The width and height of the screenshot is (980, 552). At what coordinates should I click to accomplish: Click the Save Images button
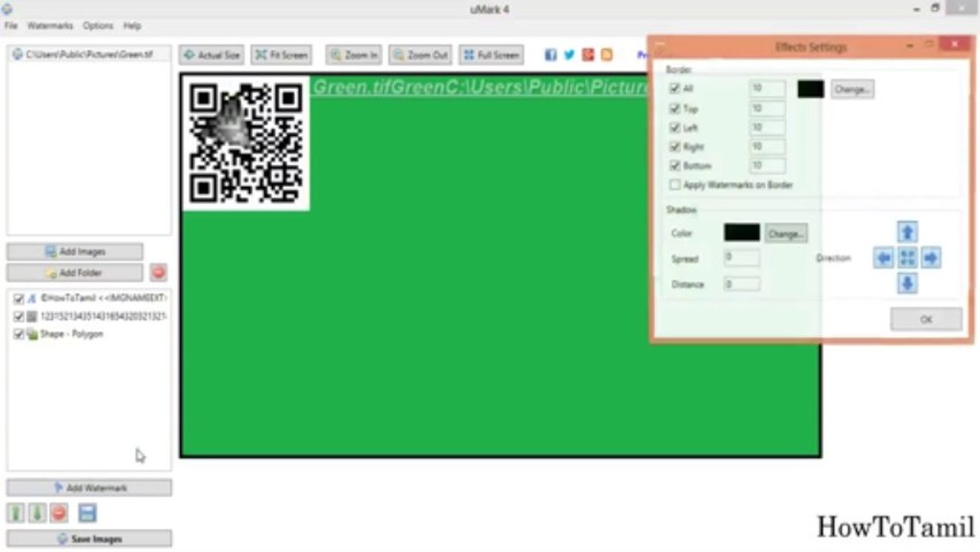(89, 539)
